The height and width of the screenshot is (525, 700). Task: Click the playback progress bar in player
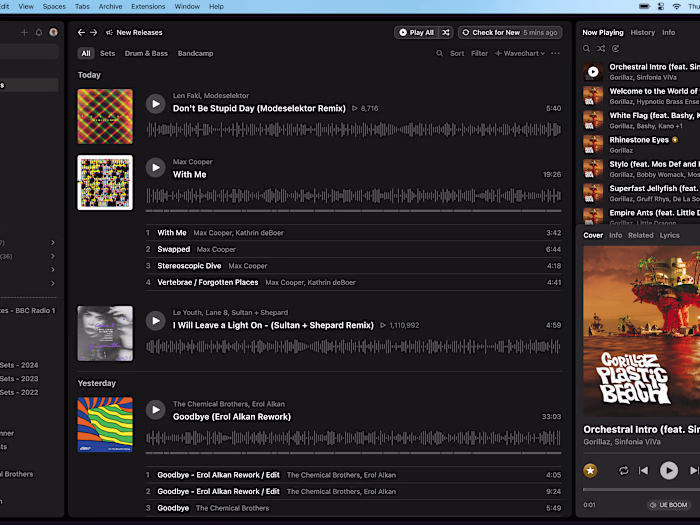[640, 490]
